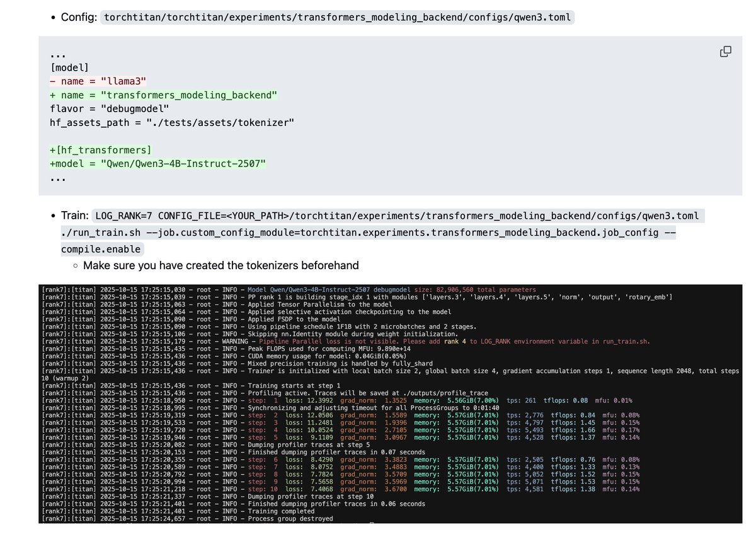The height and width of the screenshot is (537, 756).
Task: Click the './run_train.sh --job.custom_config_module' command line
Action: (x=369, y=233)
